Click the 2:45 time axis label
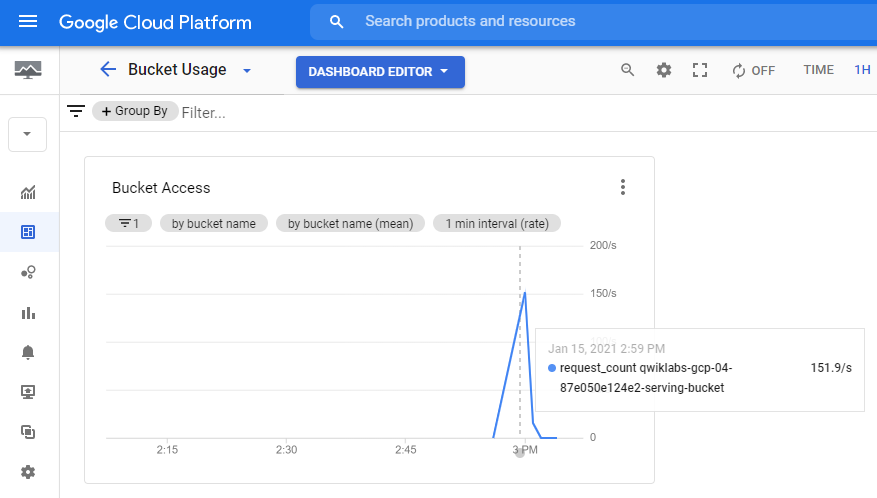This screenshot has height=498, width=877. tap(406, 449)
